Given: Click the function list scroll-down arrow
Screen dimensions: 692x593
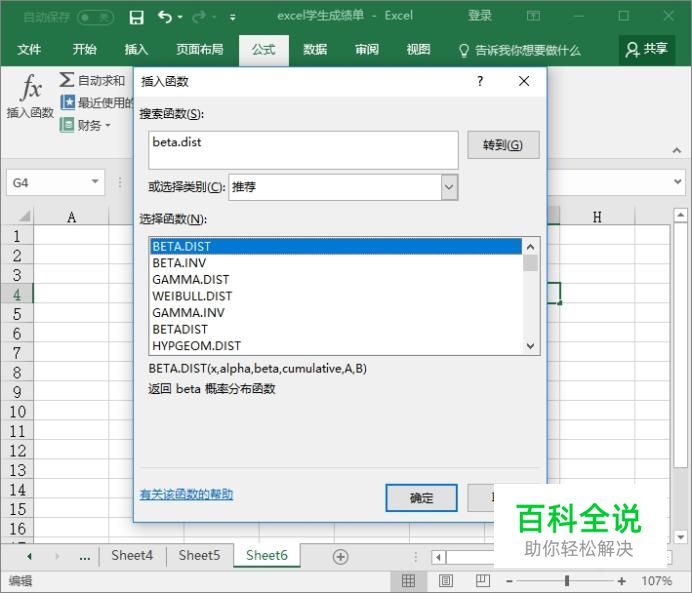Looking at the screenshot, I should (530, 346).
